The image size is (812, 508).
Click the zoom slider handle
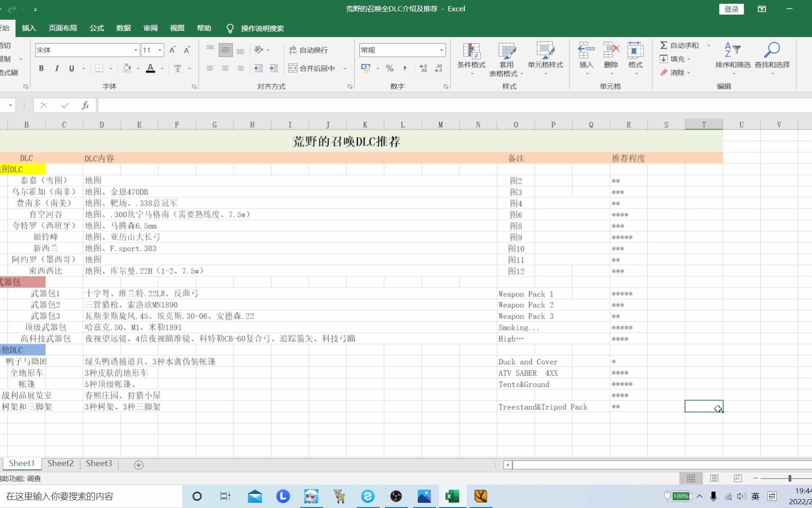click(790, 478)
